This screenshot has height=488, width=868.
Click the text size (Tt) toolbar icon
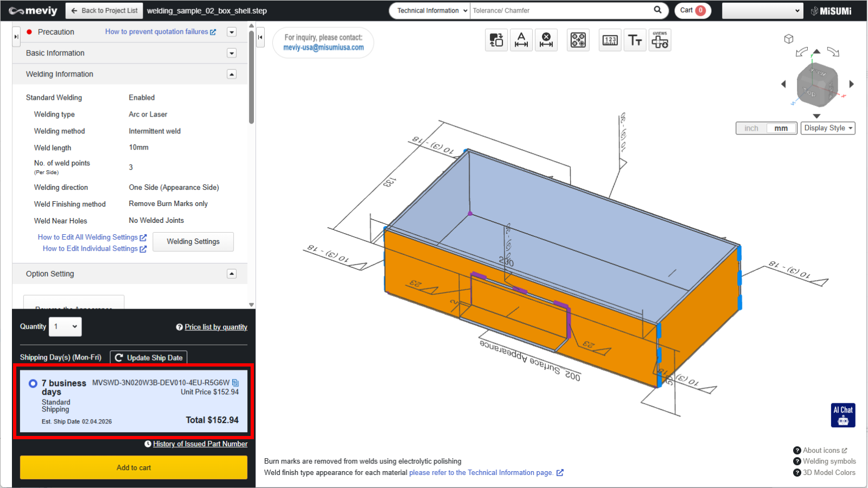(x=635, y=40)
